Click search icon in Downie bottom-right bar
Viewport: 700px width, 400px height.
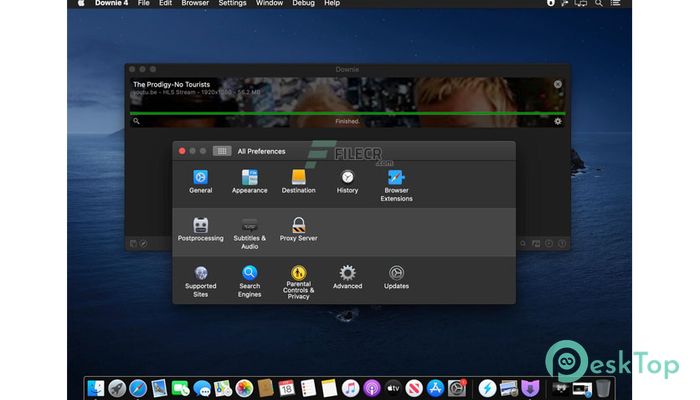pos(523,244)
